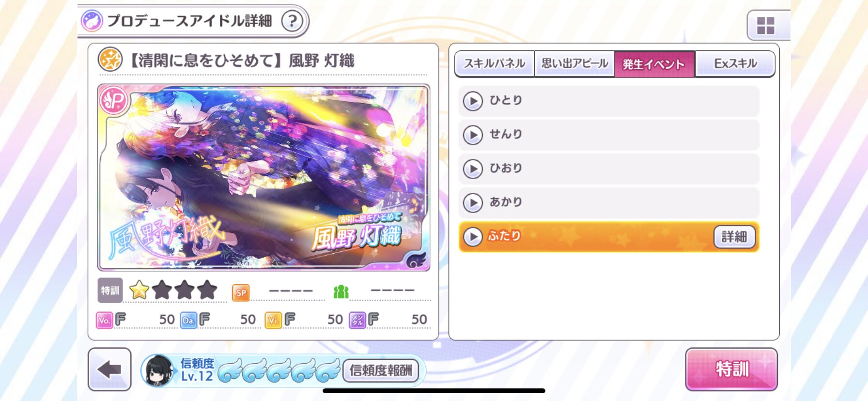The height and width of the screenshot is (401, 868).
Task: Click the gold training star
Action: tap(139, 290)
